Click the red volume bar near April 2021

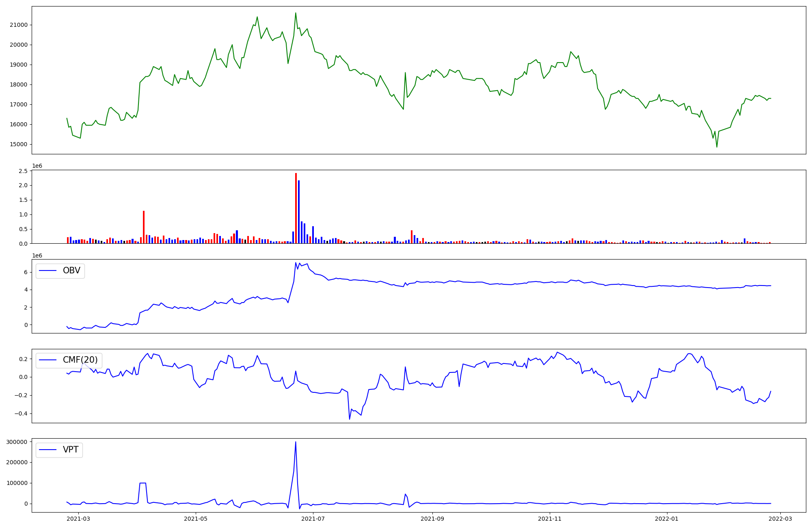click(x=144, y=227)
